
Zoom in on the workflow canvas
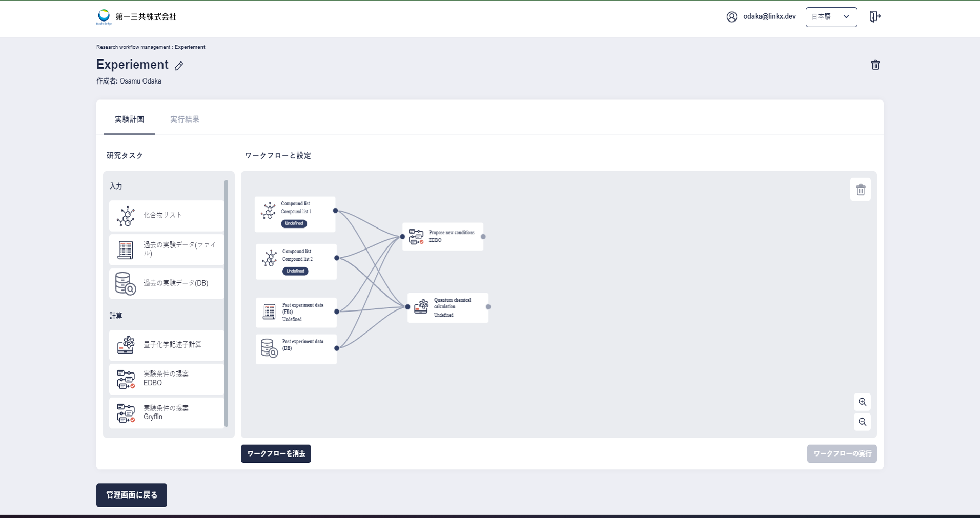[x=862, y=402]
